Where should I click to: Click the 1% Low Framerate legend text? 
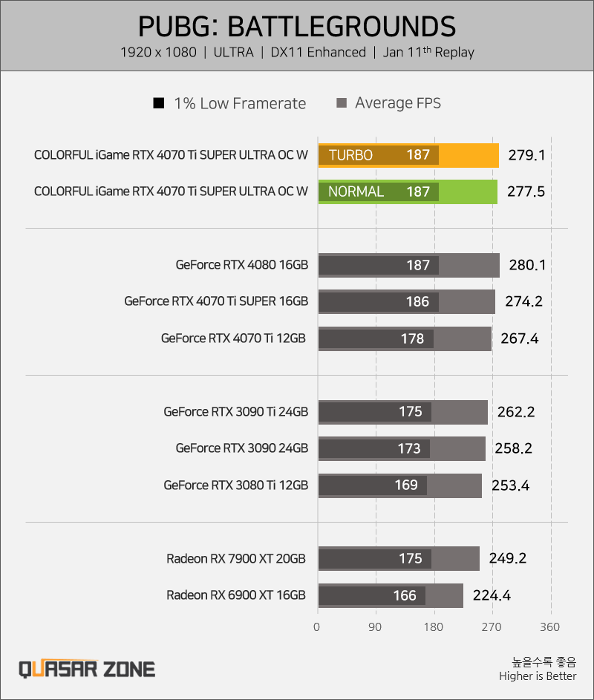[x=240, y=104]
